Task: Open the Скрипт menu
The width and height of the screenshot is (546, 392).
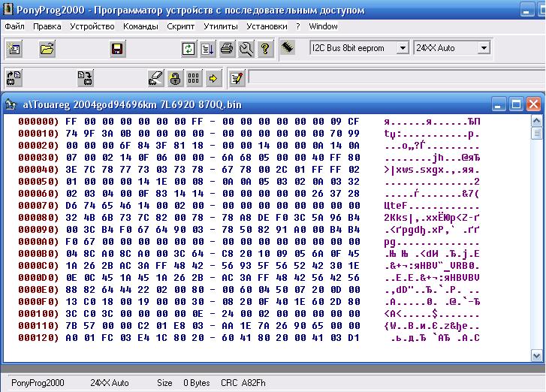Action: (181, 26)
